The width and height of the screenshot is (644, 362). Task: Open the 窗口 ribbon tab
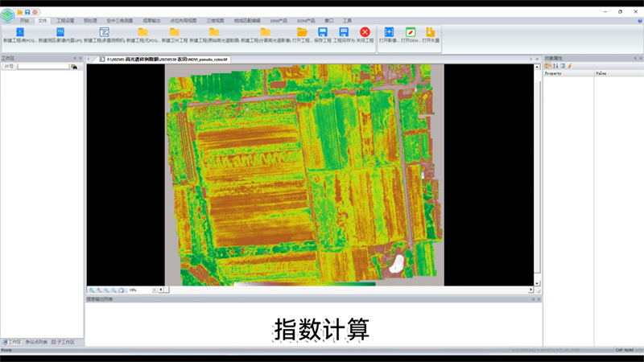329,21
